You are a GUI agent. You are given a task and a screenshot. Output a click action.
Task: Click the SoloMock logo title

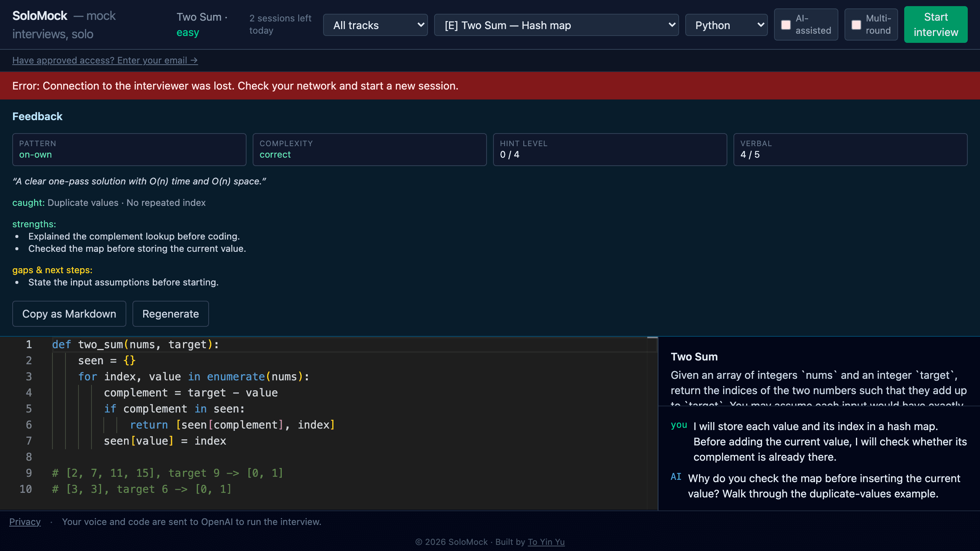(x=40, y=16)
